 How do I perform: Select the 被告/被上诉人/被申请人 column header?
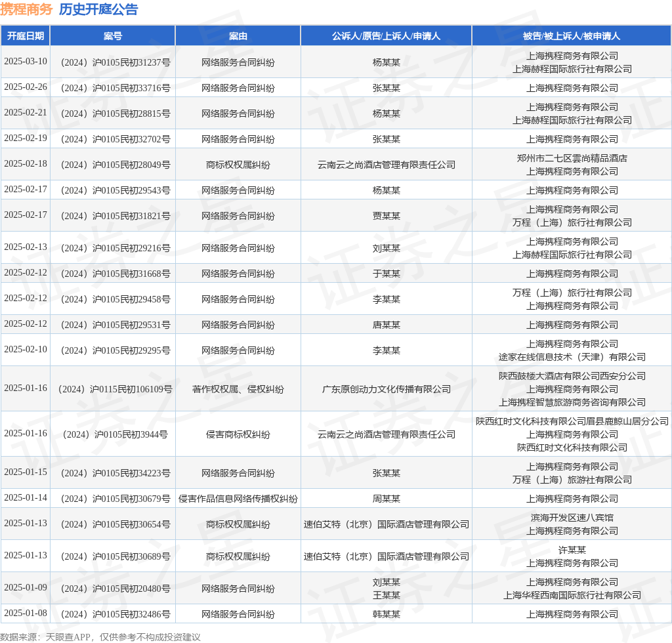coord(572,36)
